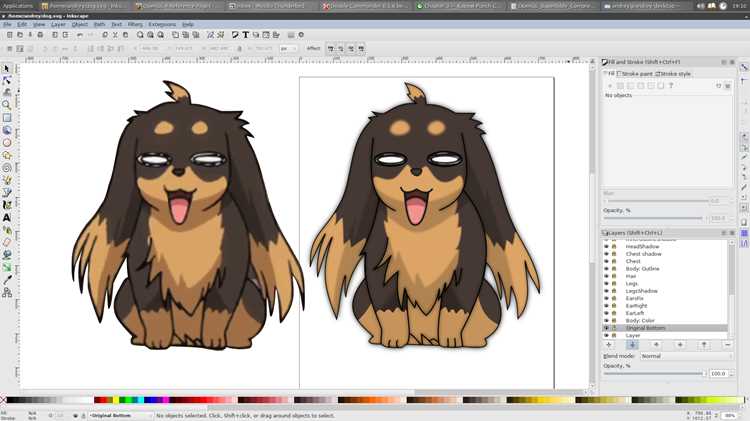Open the units px dropdown
750x421 pixels.
point(289,48)
